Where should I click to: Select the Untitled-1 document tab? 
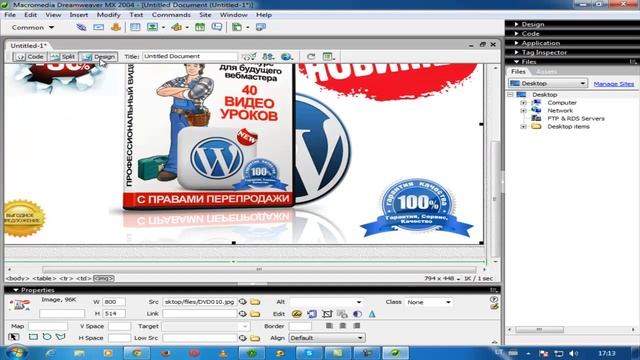click(x=29, y=45)
